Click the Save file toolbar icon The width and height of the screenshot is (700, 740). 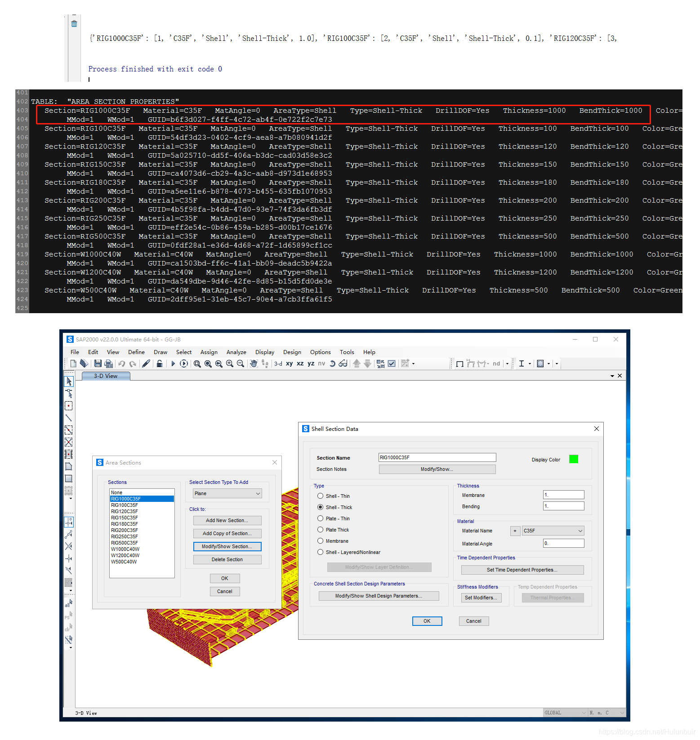(x=98, y=363)
